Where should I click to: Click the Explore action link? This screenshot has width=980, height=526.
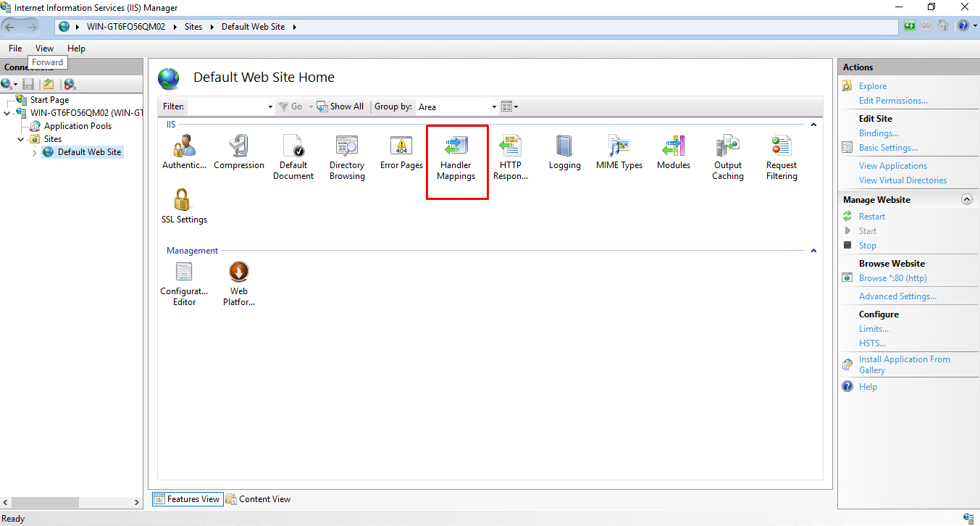coord(873,86)
